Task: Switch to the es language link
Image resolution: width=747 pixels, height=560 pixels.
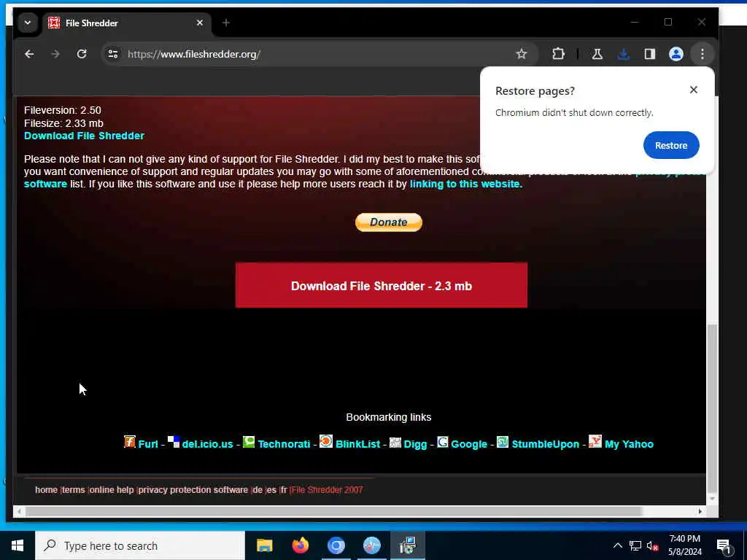Action: point(271,489)
